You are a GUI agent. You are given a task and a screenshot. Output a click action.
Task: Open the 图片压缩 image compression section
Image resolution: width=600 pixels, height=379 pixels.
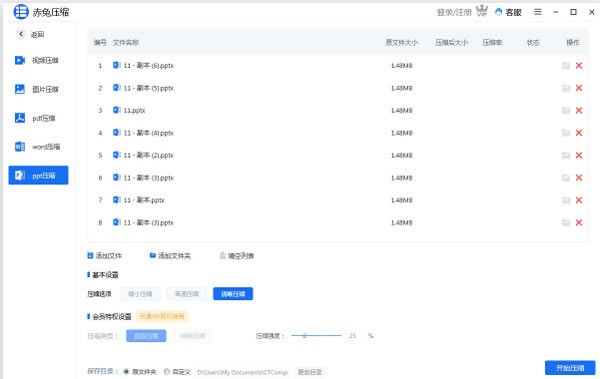coord(37,89)
